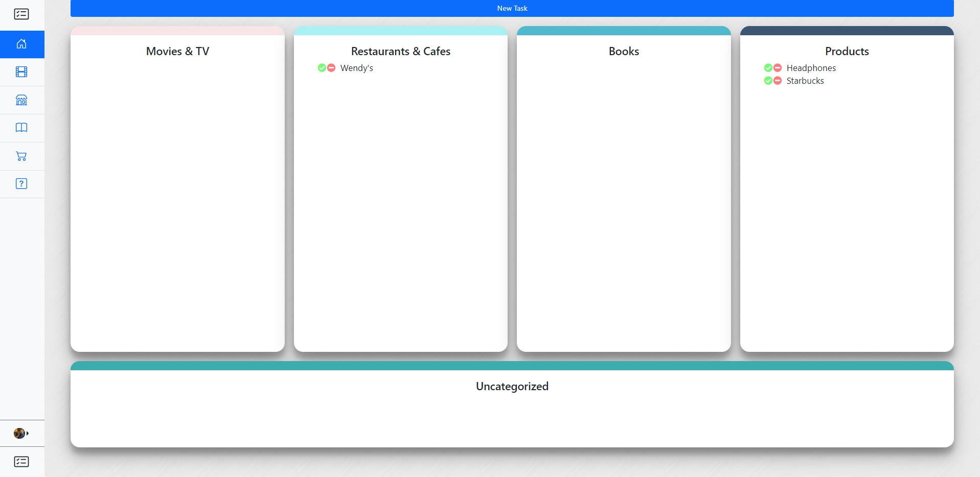
Task: Toggle the Starbucks completion checkmark
Action: [x=768, y=80]
